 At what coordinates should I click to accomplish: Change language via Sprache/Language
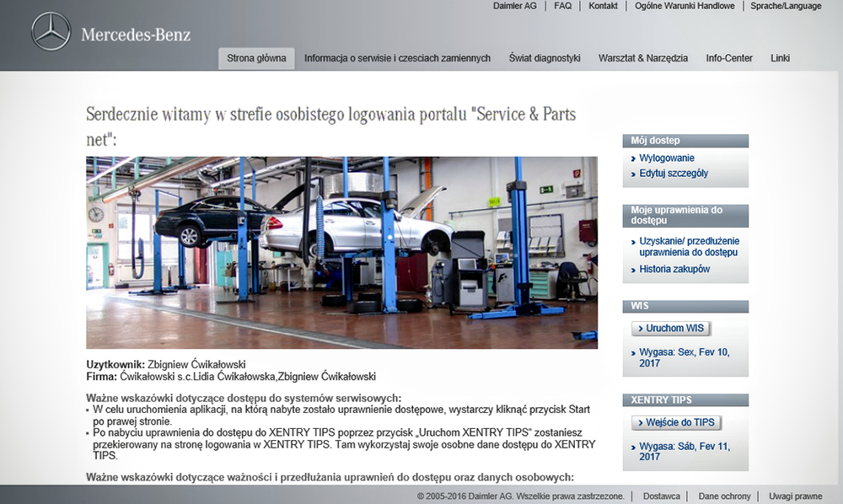click(x=786, y=6)
